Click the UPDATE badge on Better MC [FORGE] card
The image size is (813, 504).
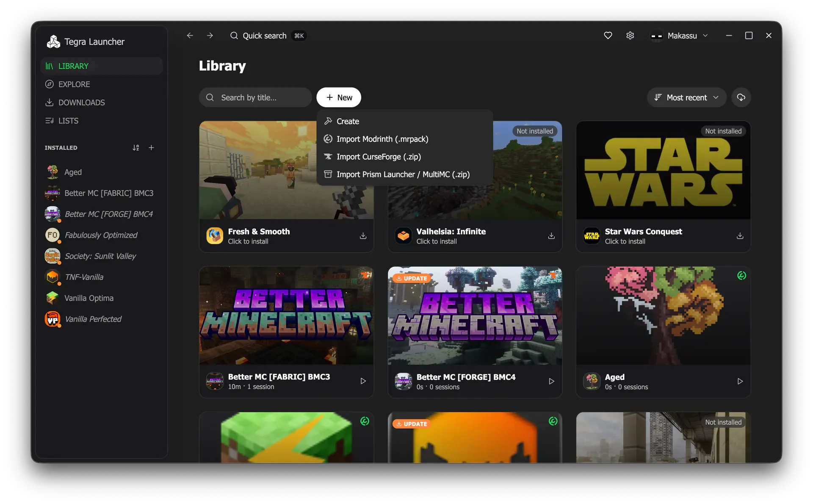click(x=412, y=278)
